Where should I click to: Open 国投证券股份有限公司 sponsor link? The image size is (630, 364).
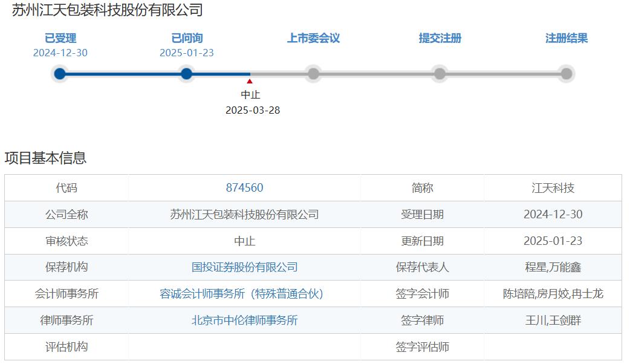click(x=244, y=267)
